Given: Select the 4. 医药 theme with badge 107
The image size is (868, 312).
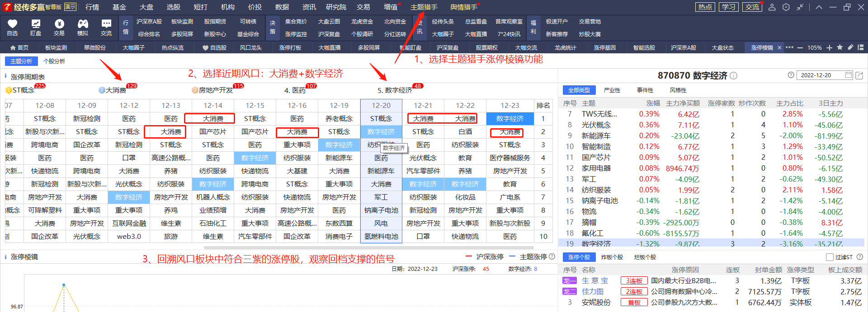Looking at the screenshot, I should (x=295, y=90).
